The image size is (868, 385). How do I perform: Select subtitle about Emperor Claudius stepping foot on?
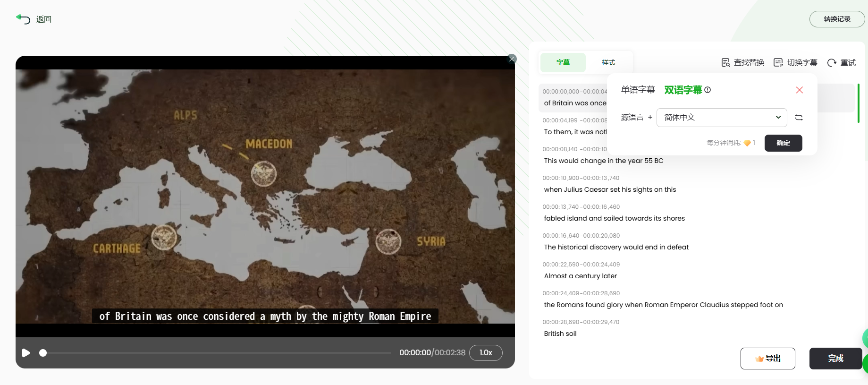pyautogui.click(x=663, y=305)
